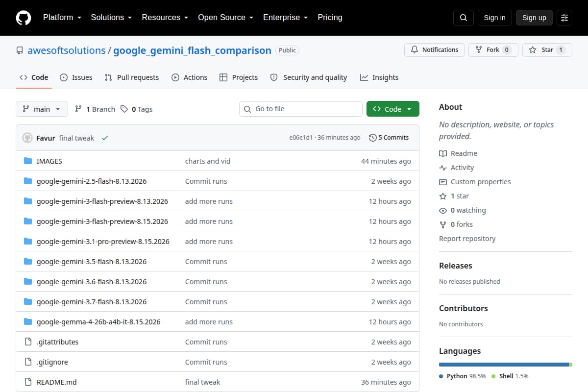The width and height of the screenshot is (588, 392).
Task: Click the eye icon beside 0 watching
Action: pyautogui.click(x=443, y=210)
